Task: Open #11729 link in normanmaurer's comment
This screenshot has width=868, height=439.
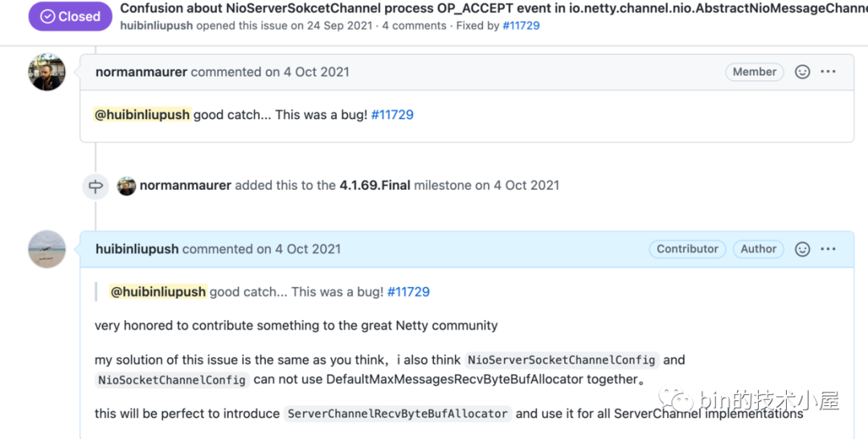Action: coord(392,115)
